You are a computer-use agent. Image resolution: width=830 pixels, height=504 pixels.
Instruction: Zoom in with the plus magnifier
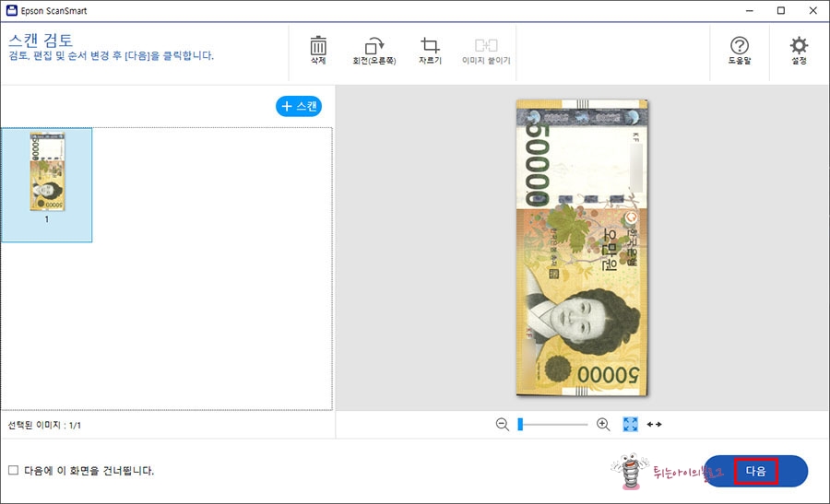tap(603, 424)
